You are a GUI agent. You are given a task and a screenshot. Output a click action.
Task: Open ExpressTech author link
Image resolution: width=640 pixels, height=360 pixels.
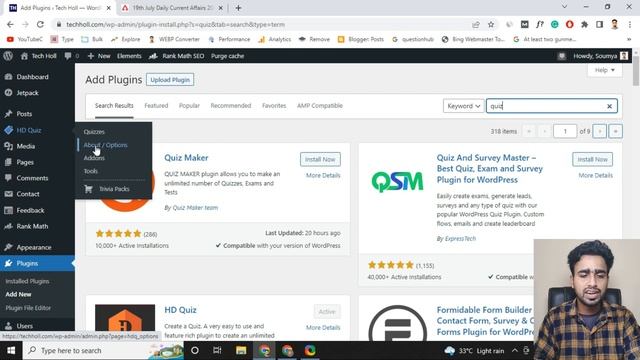[x=460, y=239]
